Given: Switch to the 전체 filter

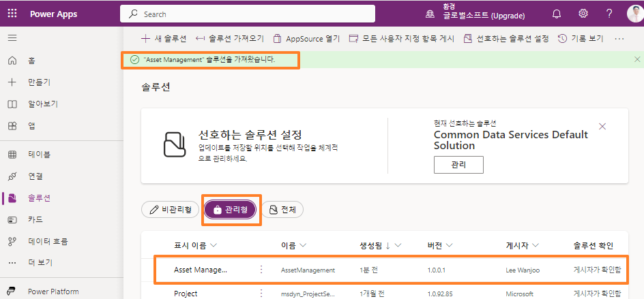Looking at the screenshot, I should pyautogui.click(x=282, y=210).
